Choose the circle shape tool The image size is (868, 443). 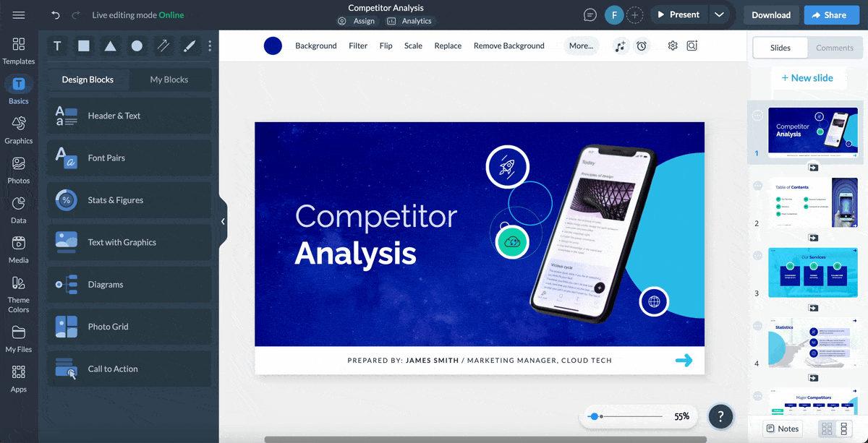[137, 46]
